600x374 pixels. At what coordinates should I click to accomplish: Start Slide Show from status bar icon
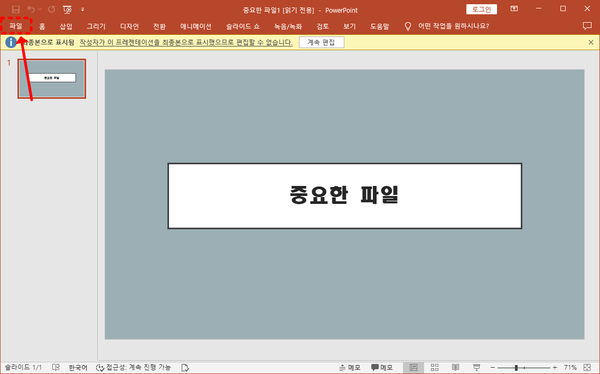coord(476,367)
